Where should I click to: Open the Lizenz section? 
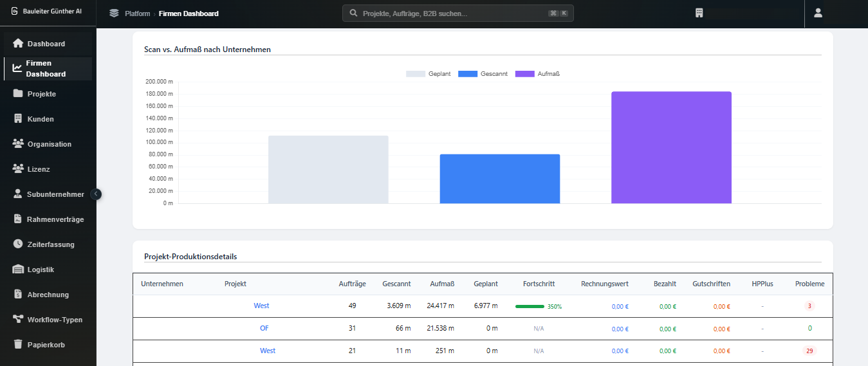pyautogui.click(x=48, y=169)
